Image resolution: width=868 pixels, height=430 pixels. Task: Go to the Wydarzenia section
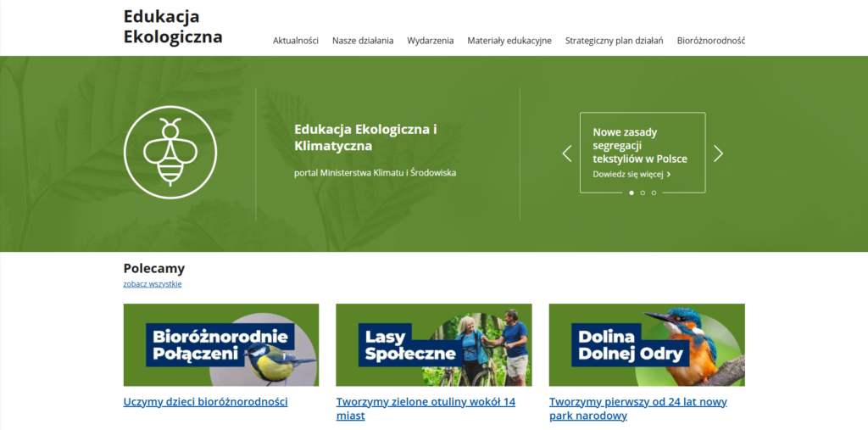click(430, 41)
